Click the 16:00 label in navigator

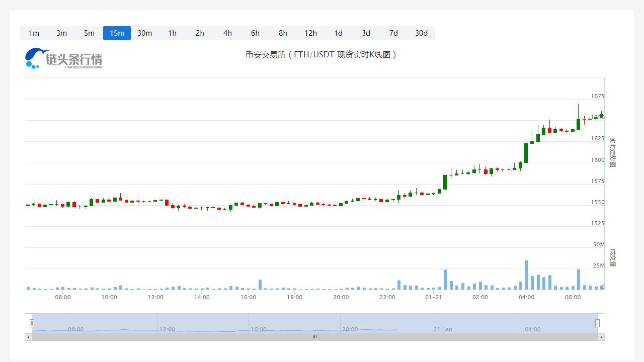pos(259,329)
